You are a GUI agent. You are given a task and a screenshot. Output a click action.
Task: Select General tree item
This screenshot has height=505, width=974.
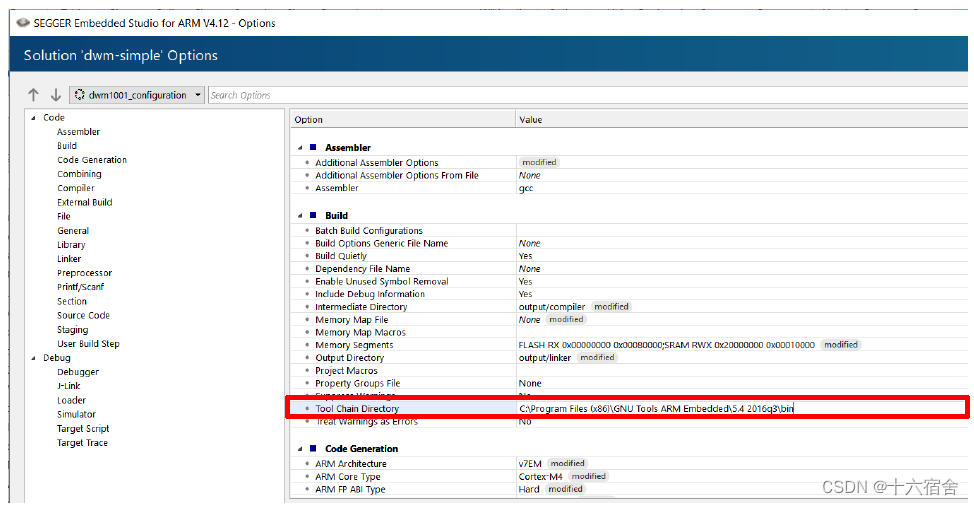point(73,231)
